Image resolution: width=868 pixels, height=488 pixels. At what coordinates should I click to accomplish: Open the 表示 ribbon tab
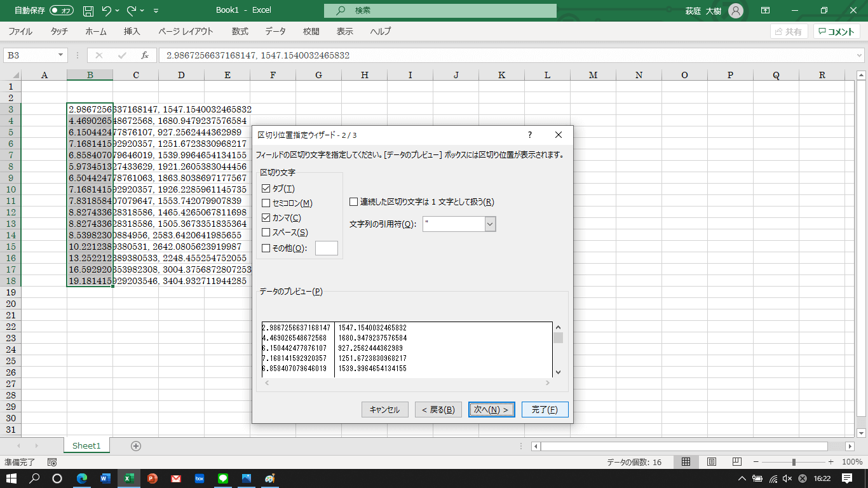tap(344, 31)
